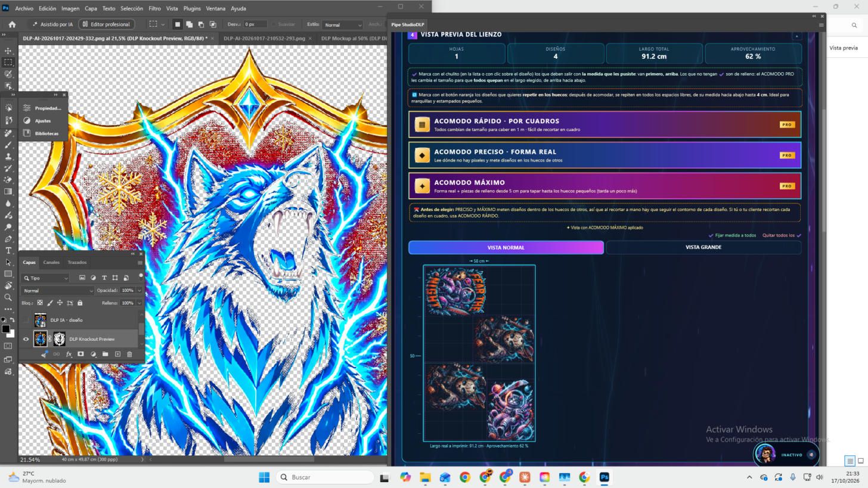Create a new group folder in Capas
The height and width of the screenshot is (488, 868).
105,354
